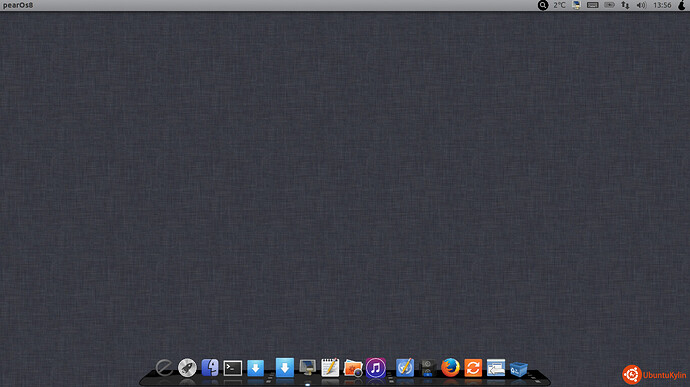Open the window with back-arrow icon
Viewport: 690px width, 387px height.
(495, 368)
